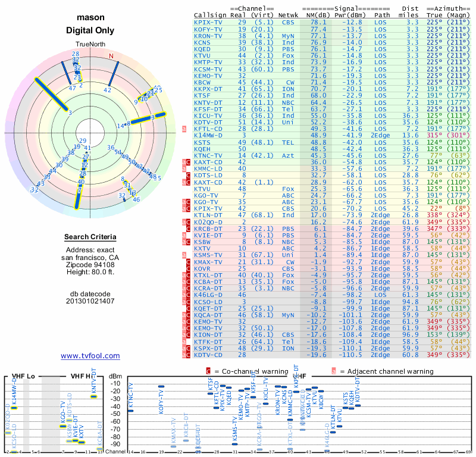Click the adjacent channel badge beside KVIE-DT
Image resolution: width=476 pixels, height=457 pixels.
(x=184, y=235)
